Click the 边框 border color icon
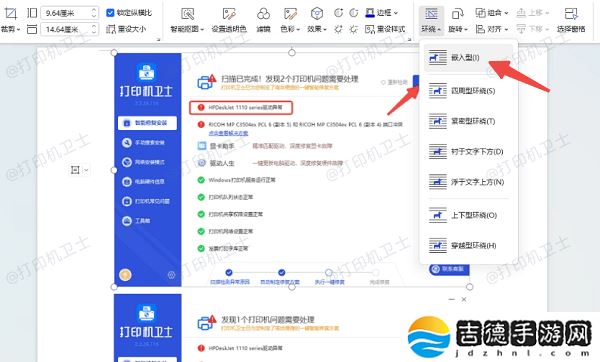Screen dimensions: 600x362 pyautogui.click(x=370, y=13)
